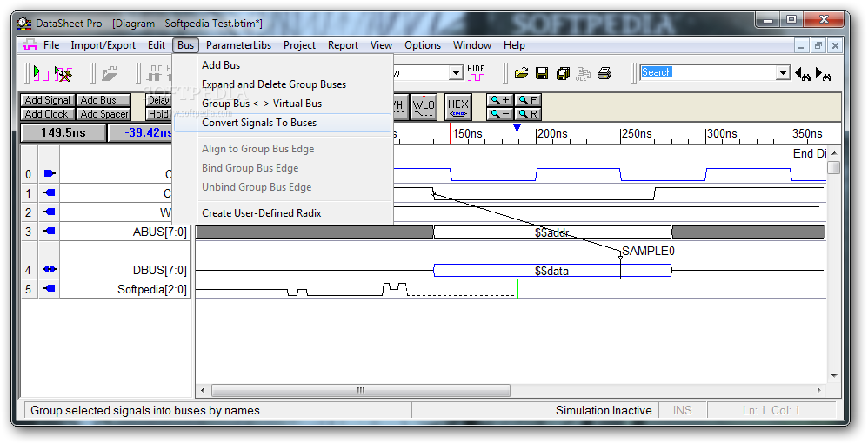Click in the Search input field

pos(708,72)
